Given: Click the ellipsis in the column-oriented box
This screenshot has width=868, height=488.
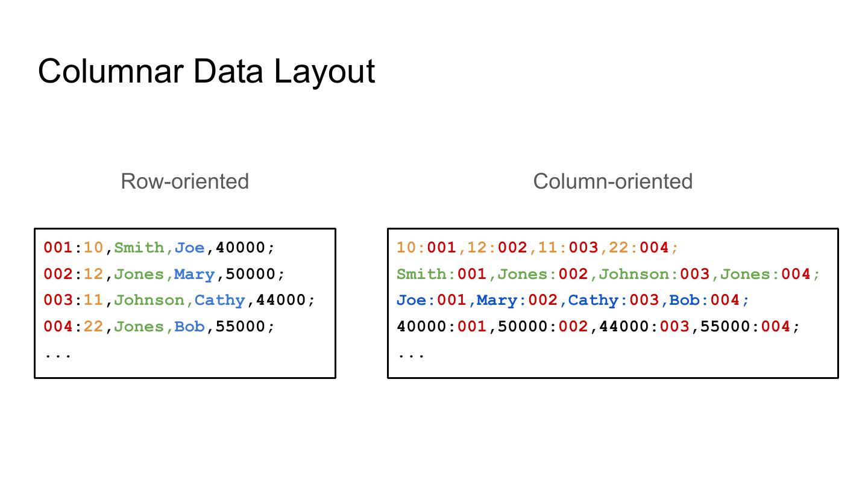Looking at the screenshot, I should point(411,354).
